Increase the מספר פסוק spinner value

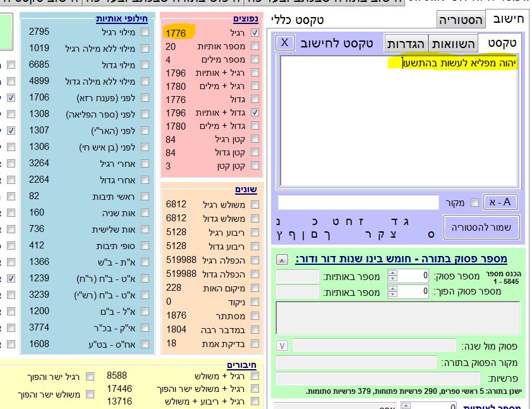pos(392,272)
